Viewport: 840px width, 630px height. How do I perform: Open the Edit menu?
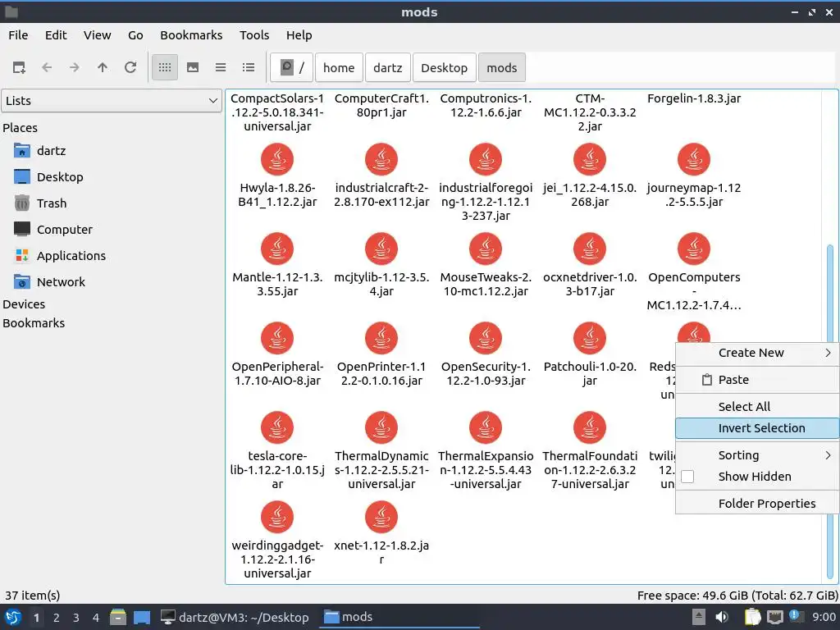56,35
